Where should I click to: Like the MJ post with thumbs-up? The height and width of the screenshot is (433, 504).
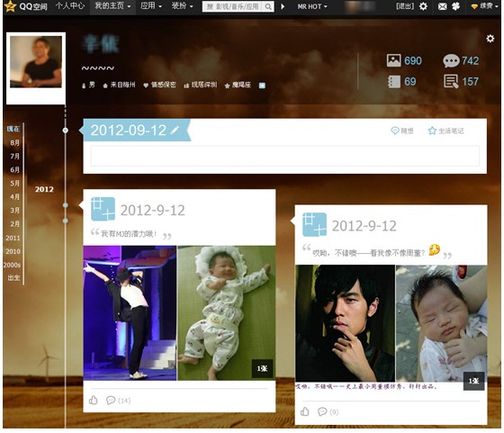coord(94,401)
